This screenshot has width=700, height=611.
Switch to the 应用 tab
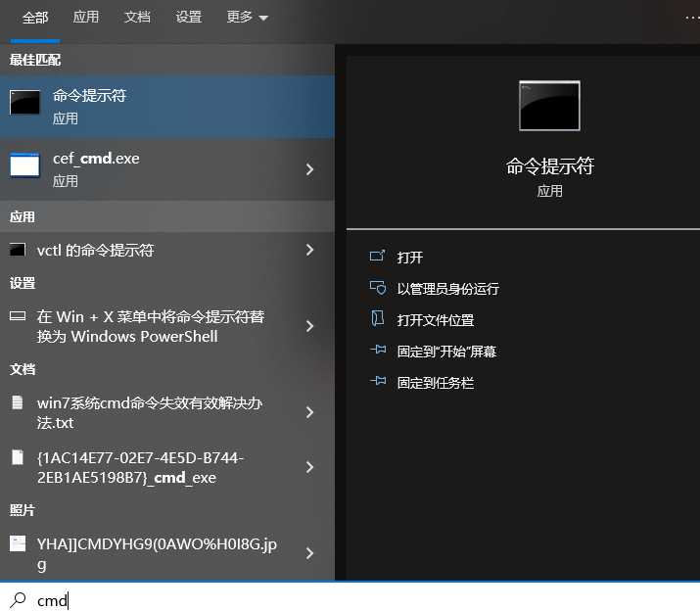point(86,17)
